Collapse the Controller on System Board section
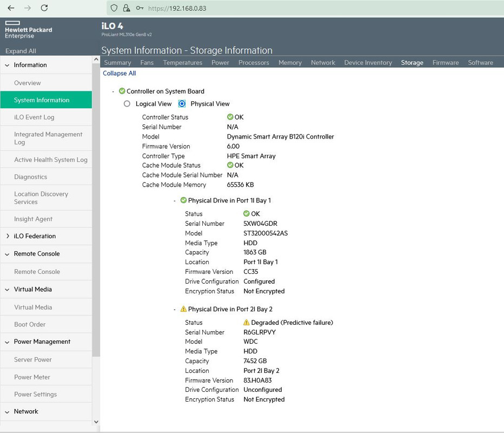Screen dimensions: 504x433 pos(113,91)
